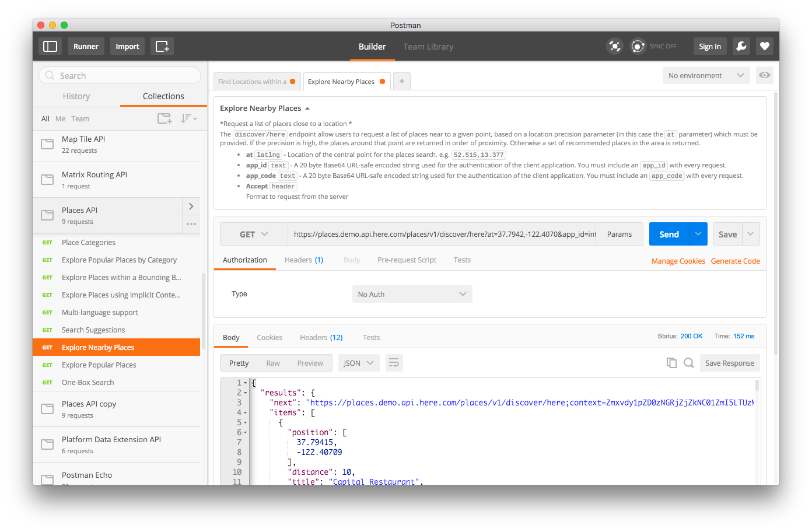Open the collections sort icon
The image size is (812, 532).
pyautogui.click(x=188, y=118)
